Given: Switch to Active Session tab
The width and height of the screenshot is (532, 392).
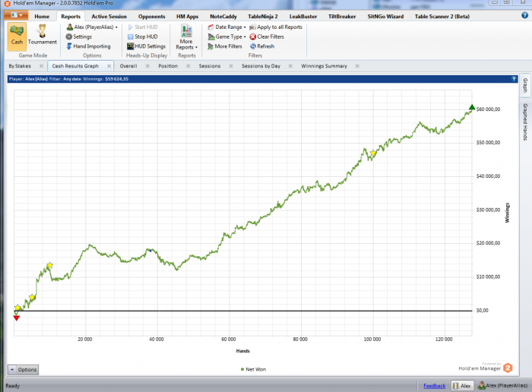Looking at the screenshot, I should point(109,16).
